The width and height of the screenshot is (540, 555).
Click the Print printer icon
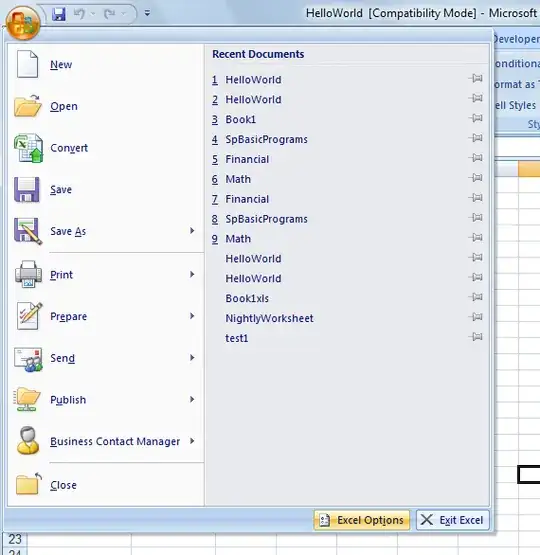(28, 274)
